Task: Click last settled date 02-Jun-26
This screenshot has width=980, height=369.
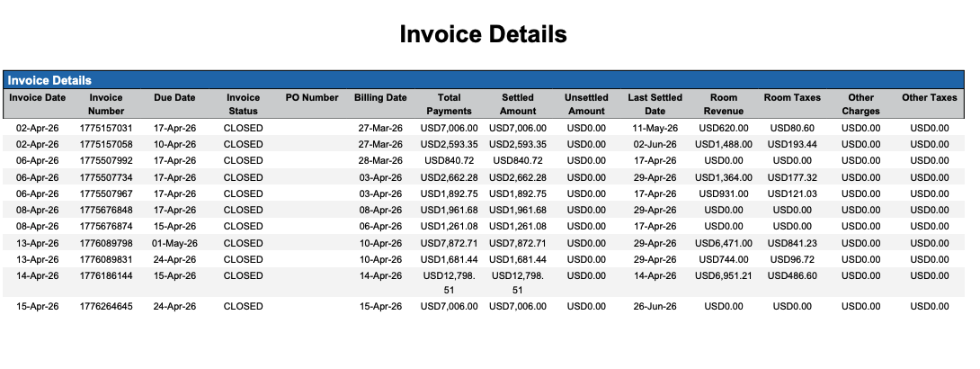Action: tap(655, 145)
